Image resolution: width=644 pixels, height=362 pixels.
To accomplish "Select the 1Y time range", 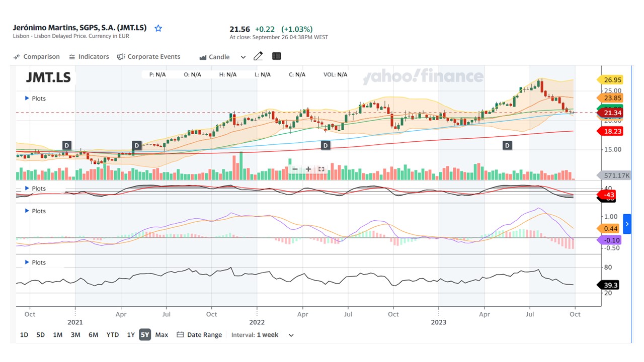I will (x=130, y=335).
